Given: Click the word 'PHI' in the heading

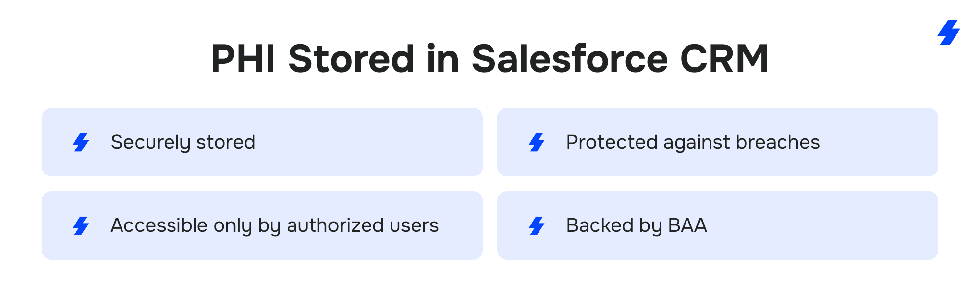Looking at the screenshot, I should (x=243, y=59).
